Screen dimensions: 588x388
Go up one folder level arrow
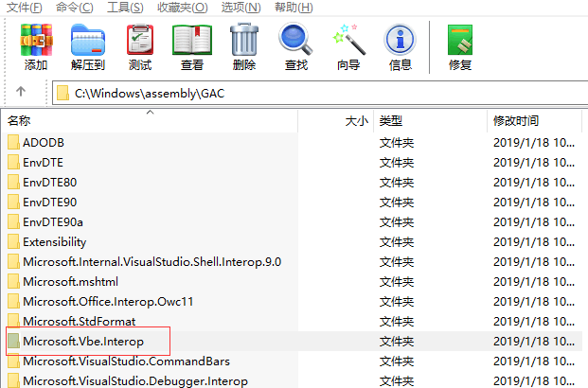pos(21,91)
